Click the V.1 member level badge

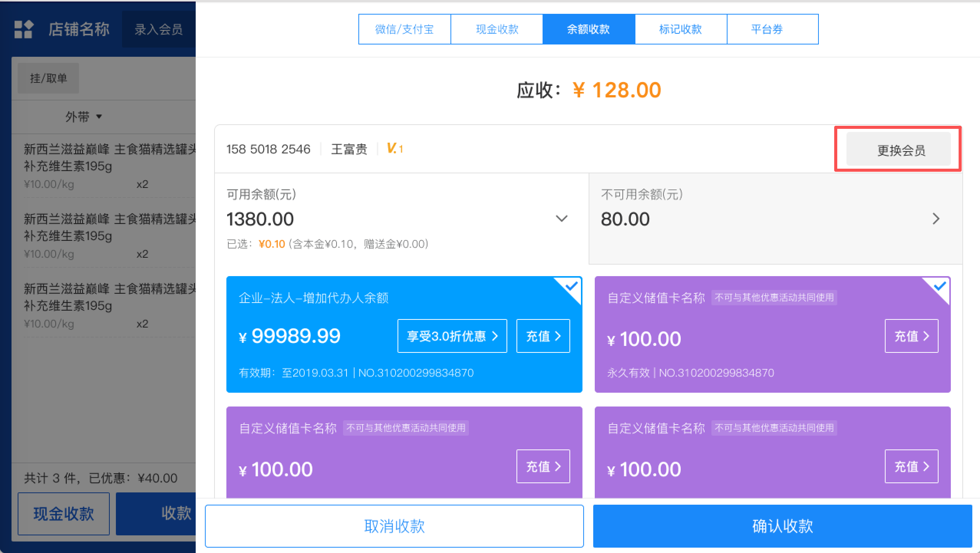coord(394,148)
